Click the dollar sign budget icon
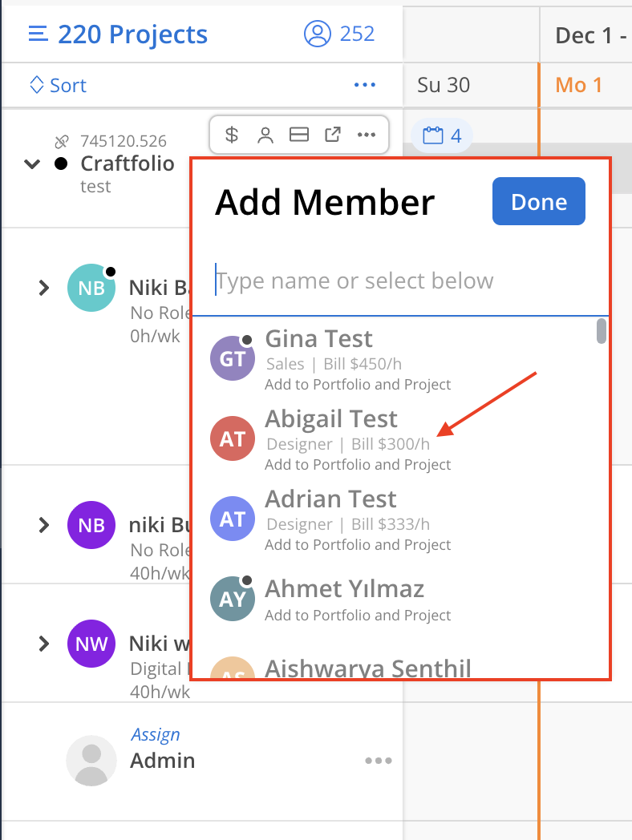This screenshot has height=840, width=632. click(232, 135)
